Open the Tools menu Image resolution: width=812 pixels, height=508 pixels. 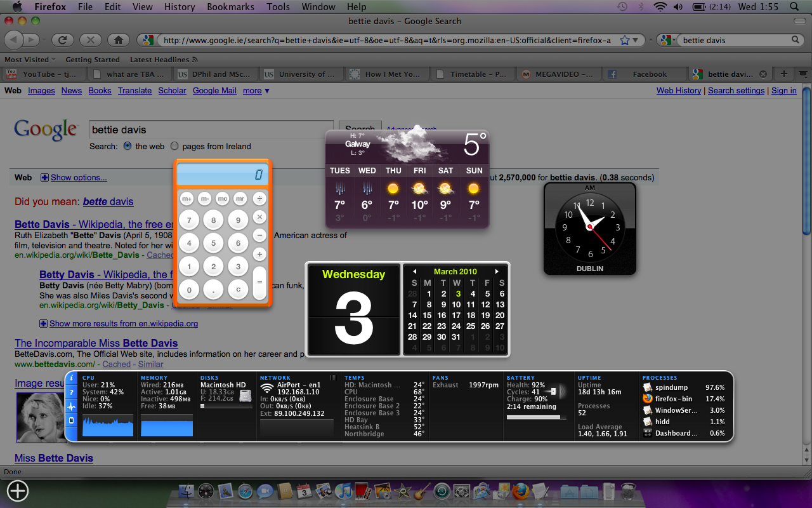278,7
